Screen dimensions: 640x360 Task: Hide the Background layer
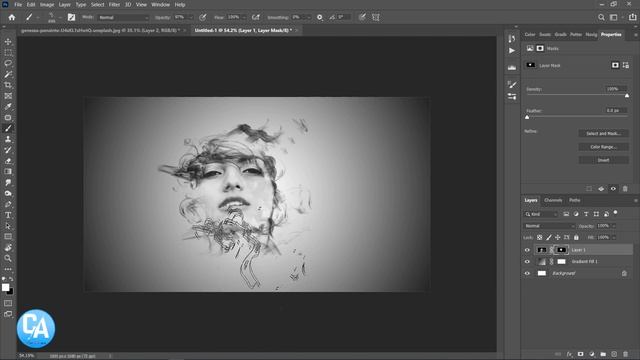coord(527,273)
